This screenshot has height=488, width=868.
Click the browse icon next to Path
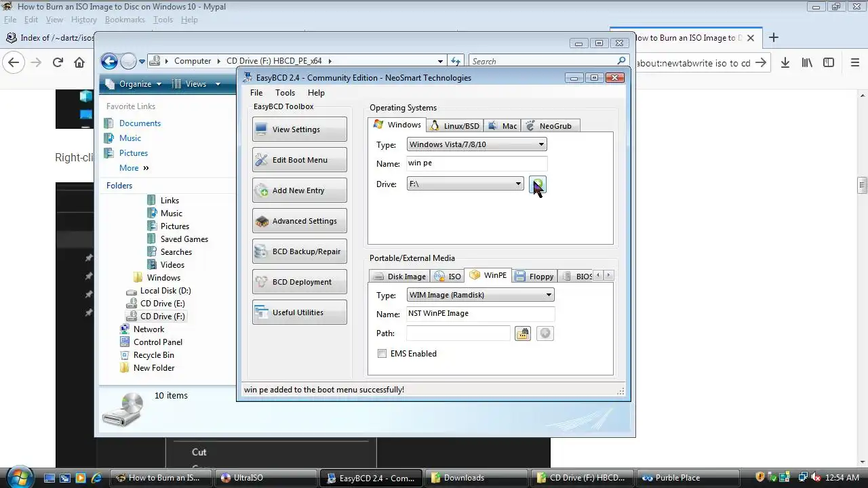[522, 333]
